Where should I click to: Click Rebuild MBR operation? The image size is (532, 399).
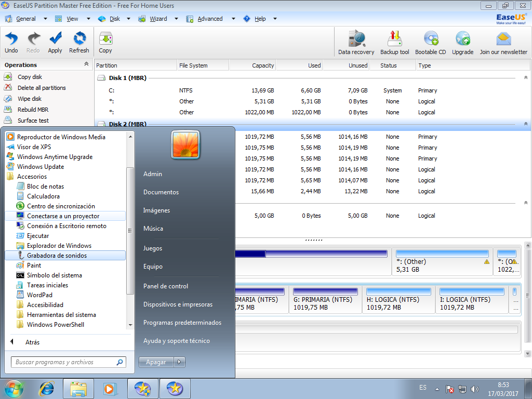pyautogui.click(x=33, y=110)
